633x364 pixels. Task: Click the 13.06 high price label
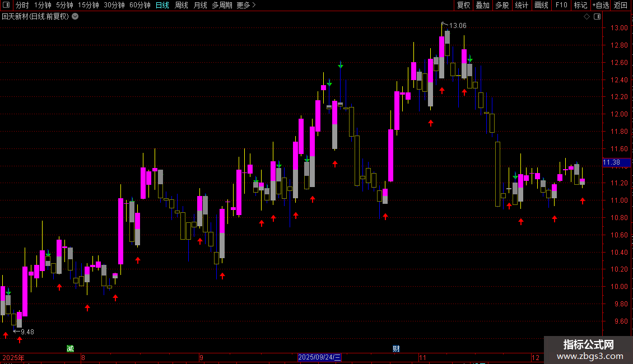coord(458,26)
